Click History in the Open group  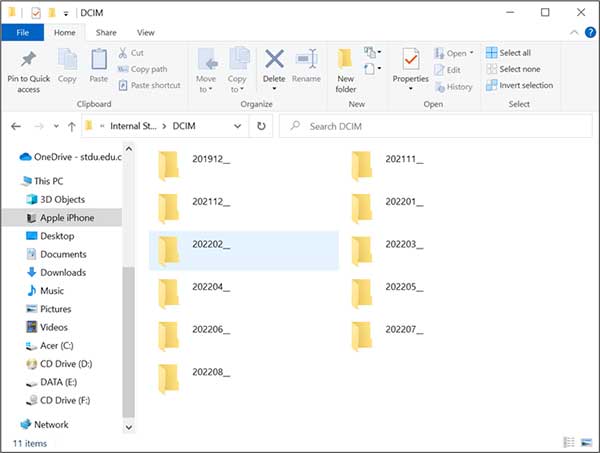(x=453, y=87)
